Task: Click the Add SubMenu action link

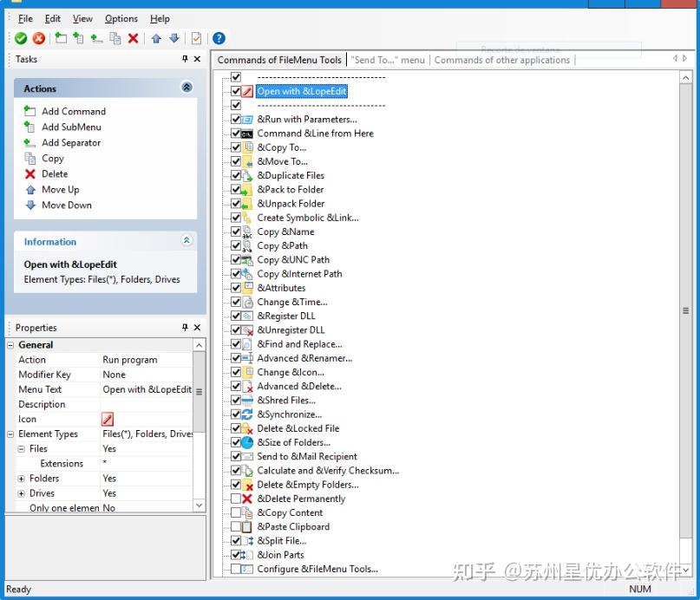Action: pos(62,127)
